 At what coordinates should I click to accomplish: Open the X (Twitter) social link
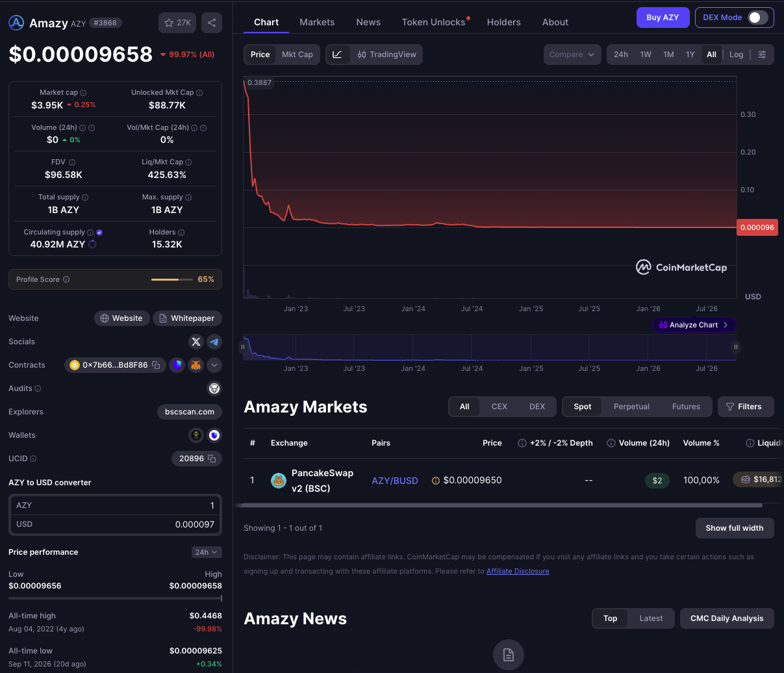[196, 342]
